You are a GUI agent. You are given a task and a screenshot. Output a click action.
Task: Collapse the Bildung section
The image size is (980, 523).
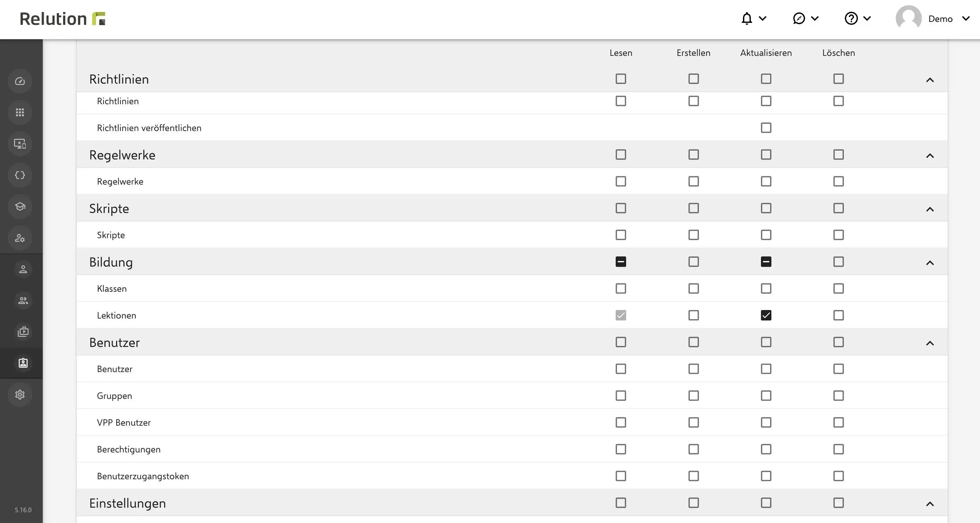[930, 263]
